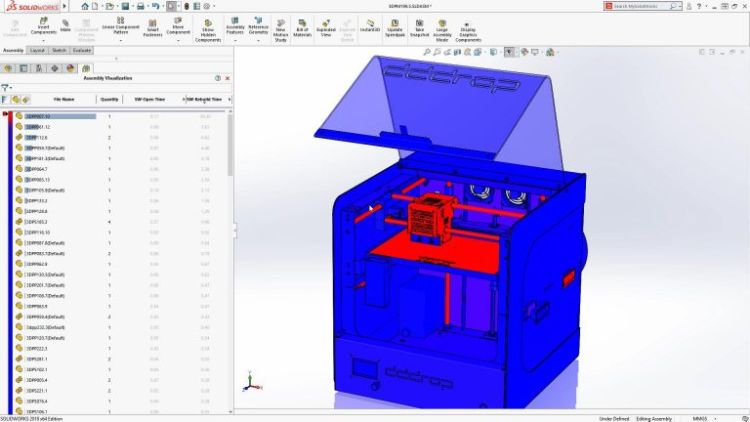Viewport: 750px width, 422px height.
Task: Click Update Speedpak tool
Action: coord(395,29)
